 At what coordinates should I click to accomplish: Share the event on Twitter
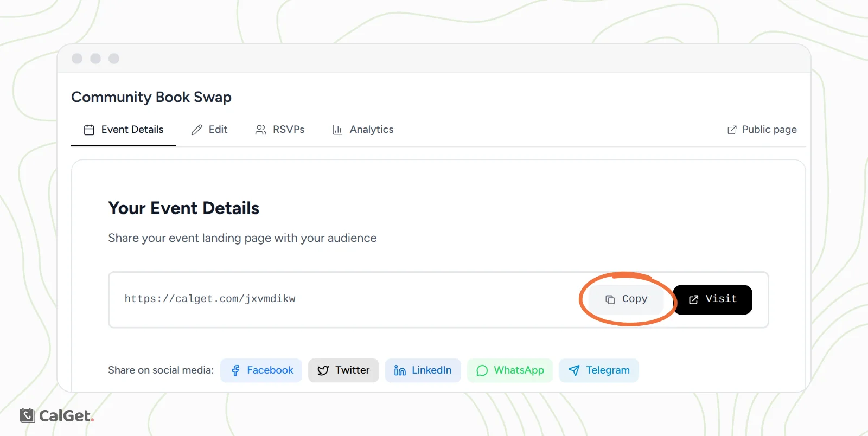pos(343,370)
